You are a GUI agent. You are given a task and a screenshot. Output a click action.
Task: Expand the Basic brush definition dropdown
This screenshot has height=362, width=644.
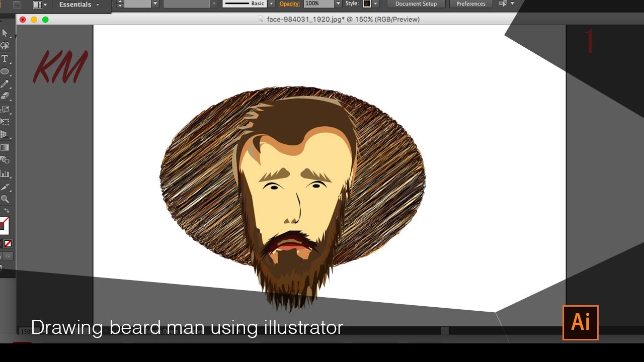[271, 4]
